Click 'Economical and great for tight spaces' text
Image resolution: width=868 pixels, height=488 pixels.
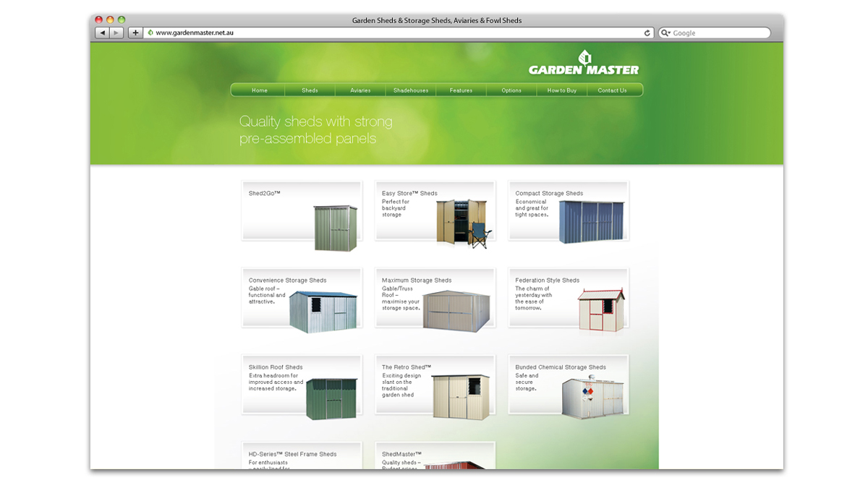point(532,208)
